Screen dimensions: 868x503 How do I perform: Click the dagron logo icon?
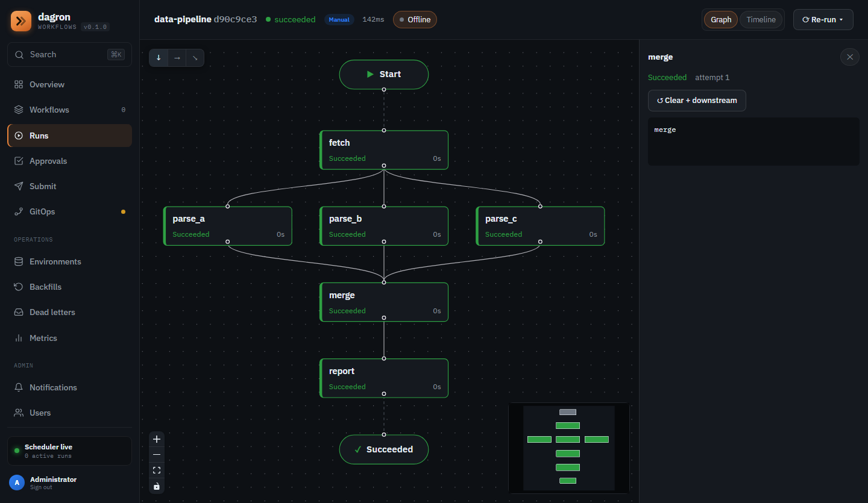coord(21,21)
